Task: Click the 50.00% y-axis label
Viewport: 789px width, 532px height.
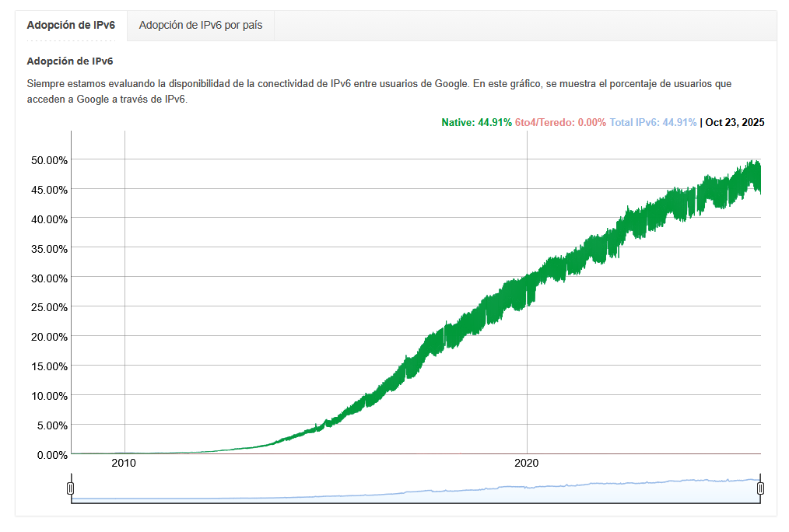Action: coord(49,160)
